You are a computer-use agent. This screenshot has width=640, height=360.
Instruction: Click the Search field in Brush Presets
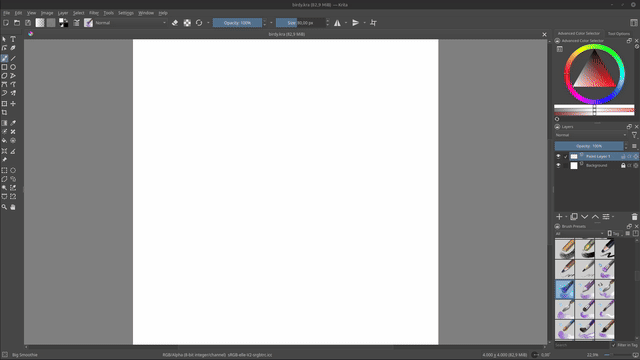click(x=581, y=345)
